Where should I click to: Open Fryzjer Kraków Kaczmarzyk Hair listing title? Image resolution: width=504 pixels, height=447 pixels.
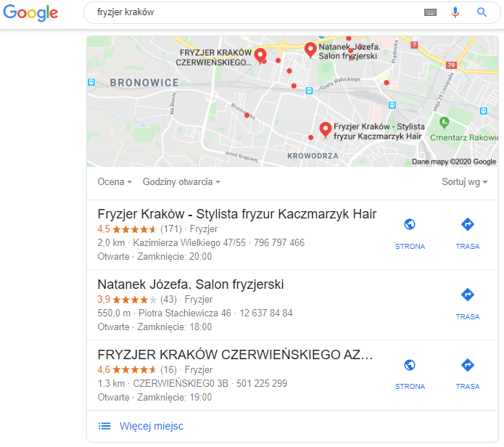pyautogui.click(x=237, y=214)
